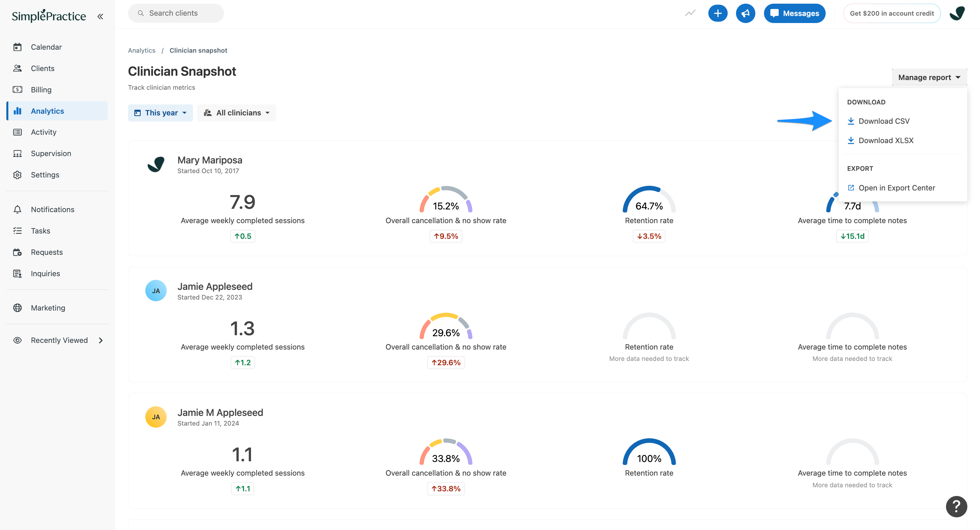Click the blue plus create button
The image size is (980, 530).
717,13
